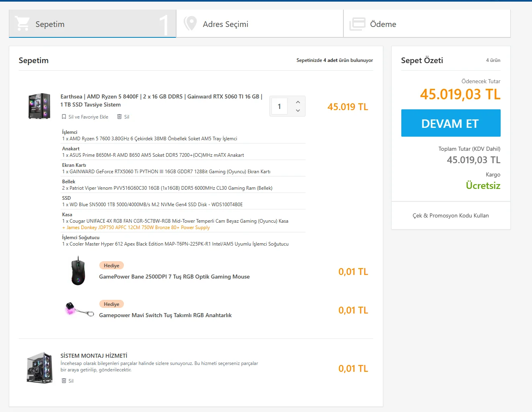Click the payment card icon beside Ödeme
Screen dimensions: 532x412
pyautogui.click(x=357, y=24)
